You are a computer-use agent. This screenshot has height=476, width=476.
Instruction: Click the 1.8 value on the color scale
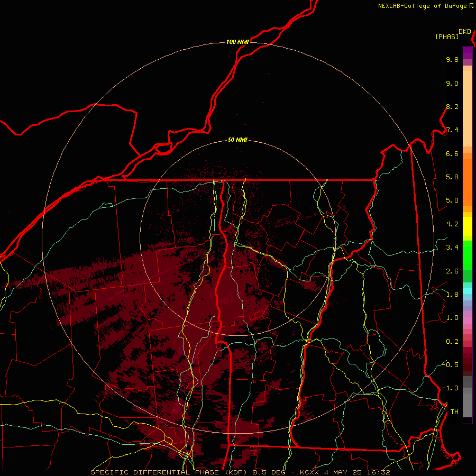[x=452, y=295]
